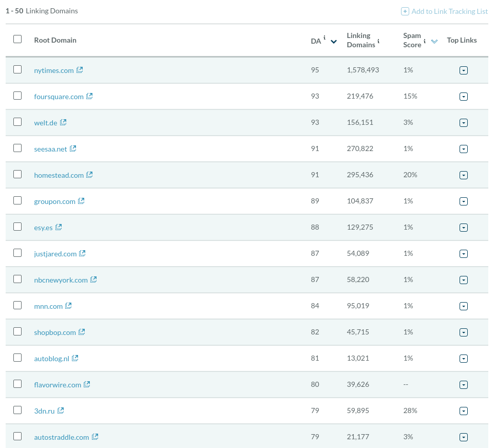Click the DA info icon
This screenshot has height=448, width=496.
(x=325, y=38)
